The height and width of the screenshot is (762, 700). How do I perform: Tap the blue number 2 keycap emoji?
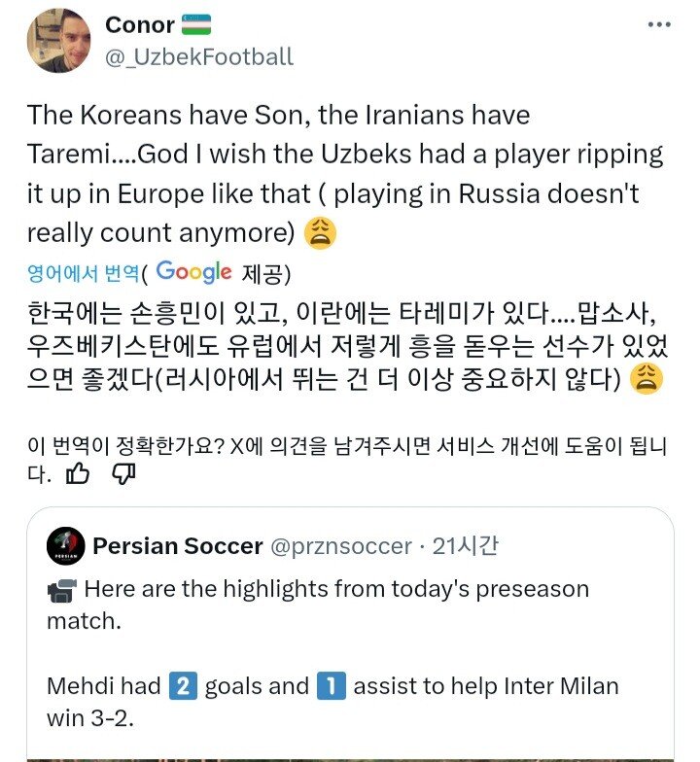[183, 686]
